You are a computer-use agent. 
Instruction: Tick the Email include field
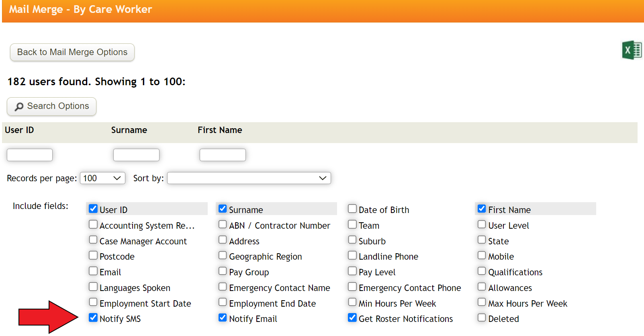click(x=93, y=271)
